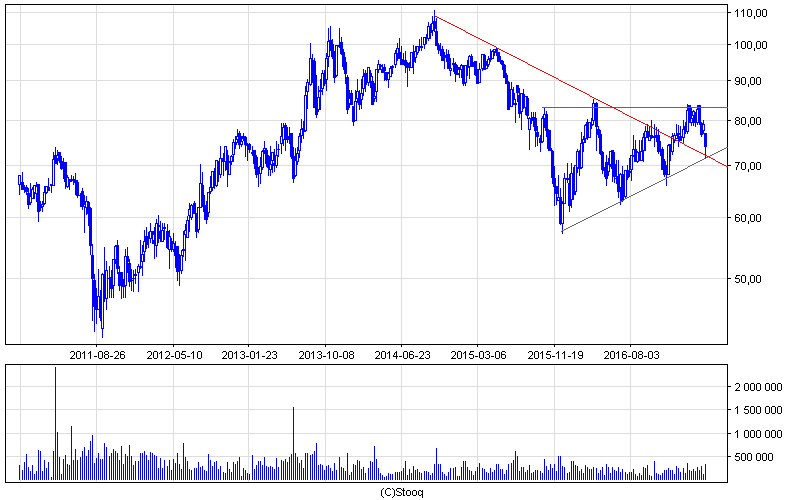This screenshot has width=800, height=500.
Task: Click the 2 000 000 volume label
Action: tap(758, 387)
